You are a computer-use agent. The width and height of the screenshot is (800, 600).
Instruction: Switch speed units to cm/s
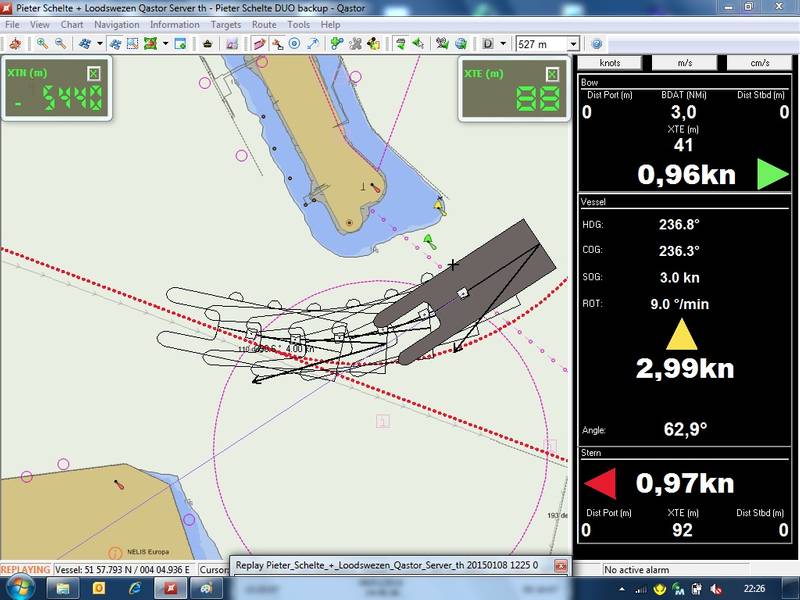click(x=760, y=63)
